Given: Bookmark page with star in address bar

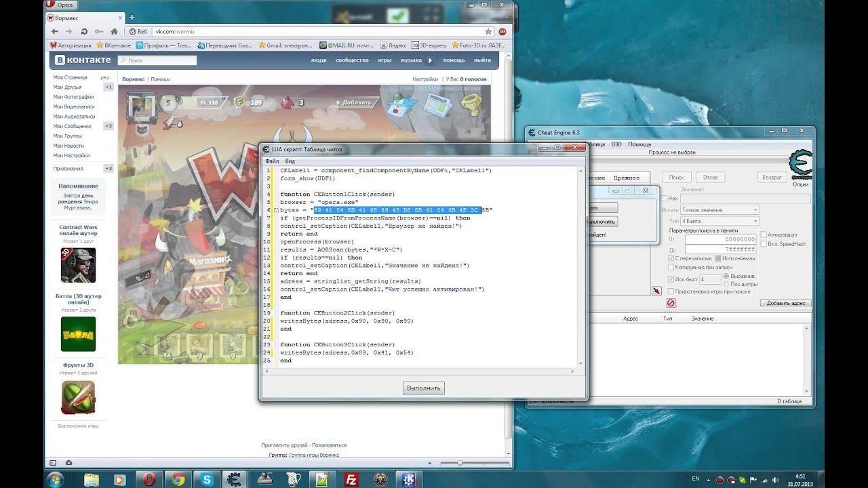Looking at the screenshot, I should tap(488, 31).
